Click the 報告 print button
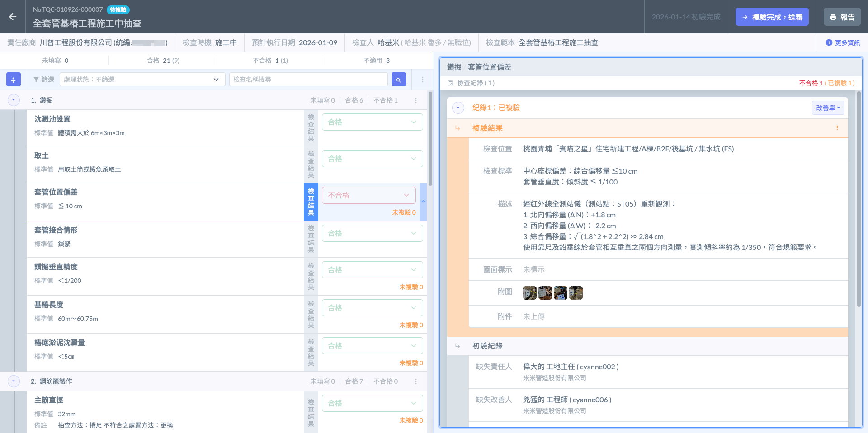The image size is (868, 433). (x=842, y=17)
